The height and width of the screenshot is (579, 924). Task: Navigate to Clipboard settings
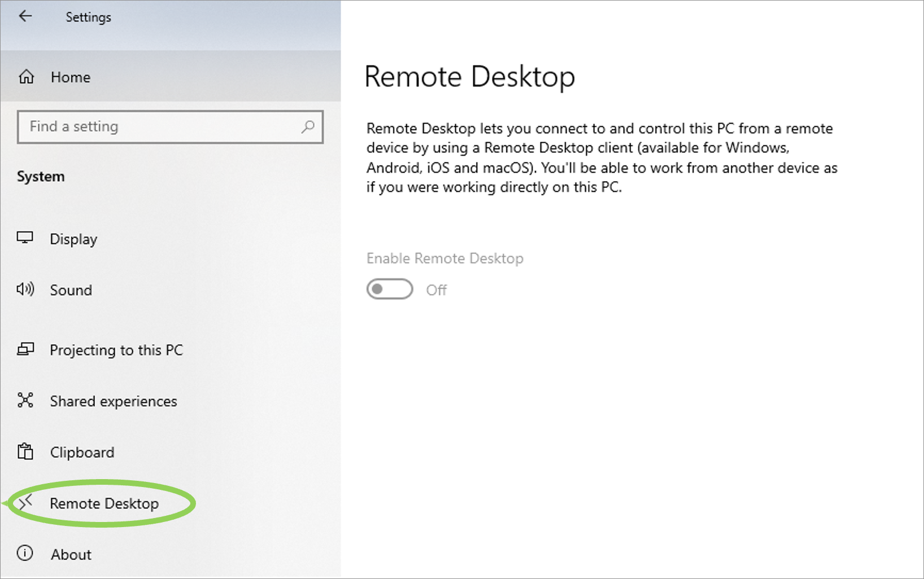[x=82, y=451]
